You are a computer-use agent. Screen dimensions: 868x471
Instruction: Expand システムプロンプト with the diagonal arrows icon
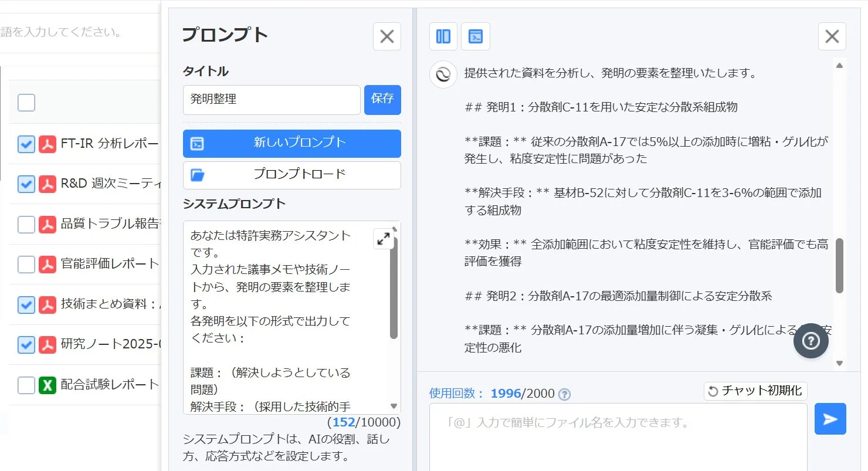pyautogui.click(x=384, y=238)
